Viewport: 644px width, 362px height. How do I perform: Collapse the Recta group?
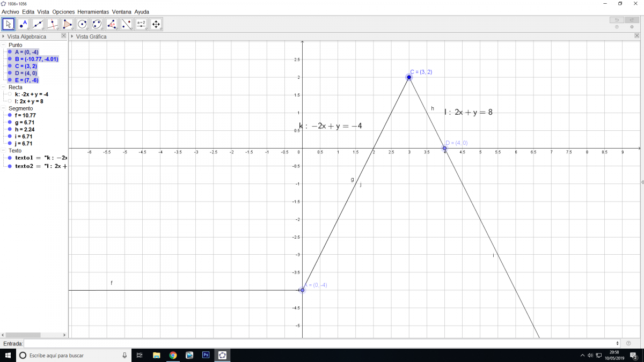4,87
